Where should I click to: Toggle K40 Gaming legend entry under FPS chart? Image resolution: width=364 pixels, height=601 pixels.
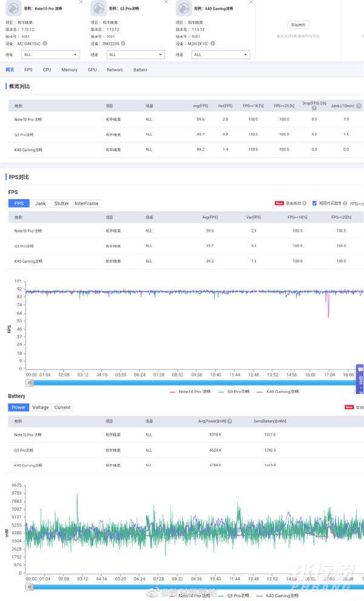[x=278, y=392]
